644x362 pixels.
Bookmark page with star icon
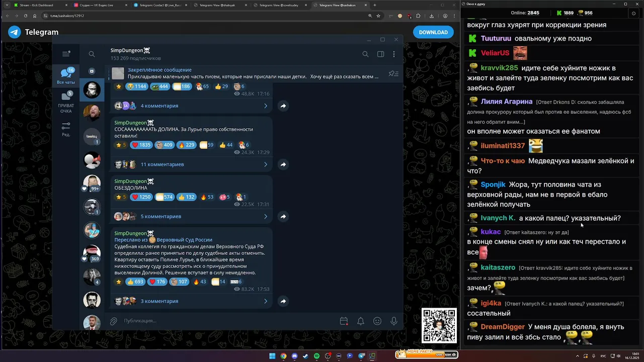378,16
